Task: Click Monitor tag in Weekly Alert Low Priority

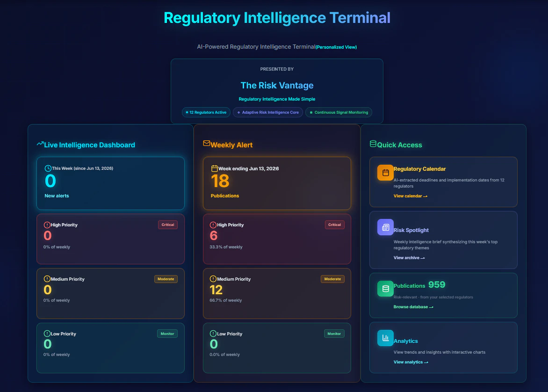Action: pyautogui.click(x=334, y=334)
